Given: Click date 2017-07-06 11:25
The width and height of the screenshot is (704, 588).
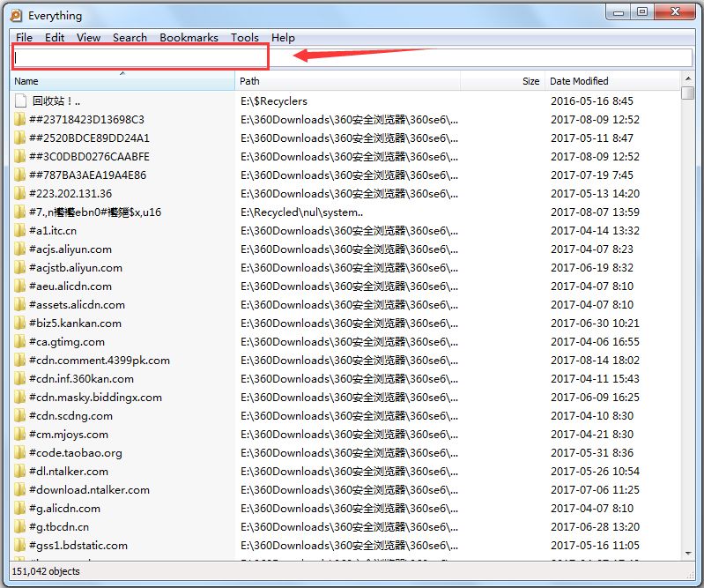Looking at the screenshot, I should 595,490.
